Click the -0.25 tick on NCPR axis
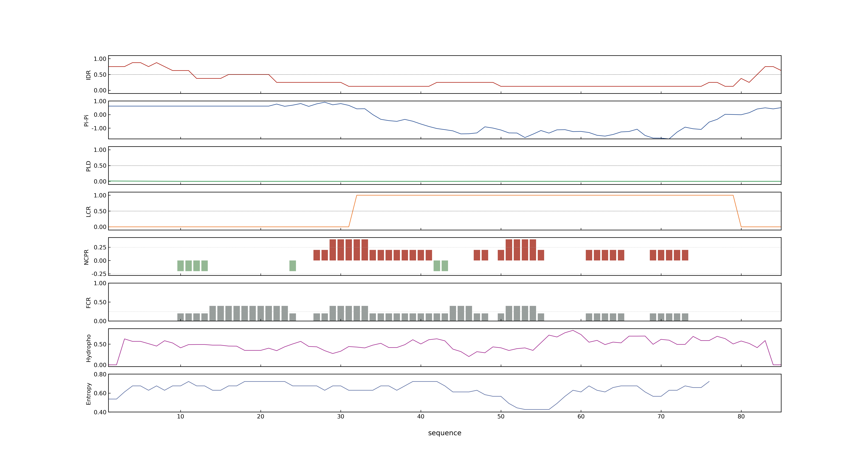Screen dimensions: 868x463 [99, 274]
